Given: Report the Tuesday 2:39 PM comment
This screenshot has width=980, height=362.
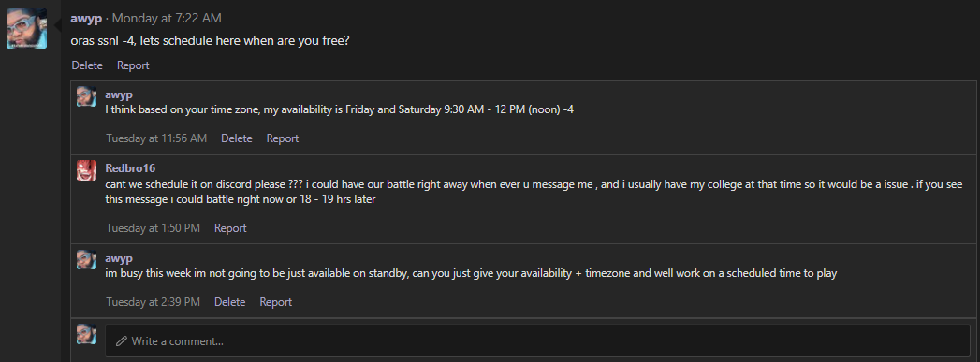Looking at the screenshot, I should pos(275,302).
